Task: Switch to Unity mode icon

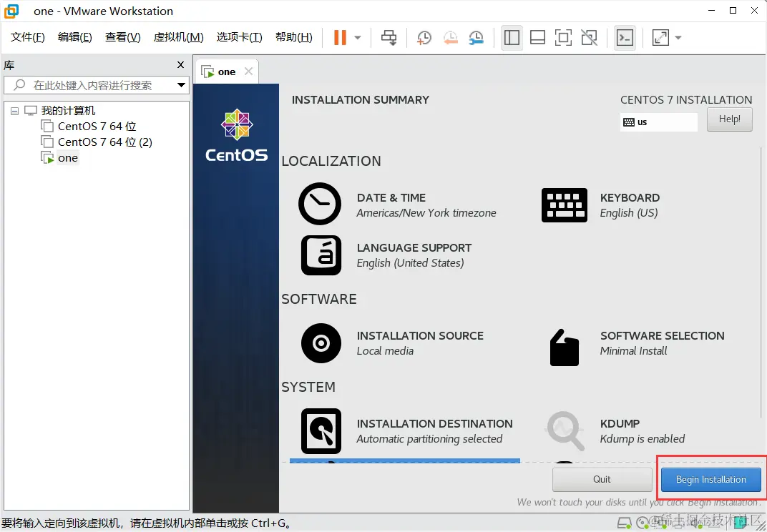Action: pos(589,38)
